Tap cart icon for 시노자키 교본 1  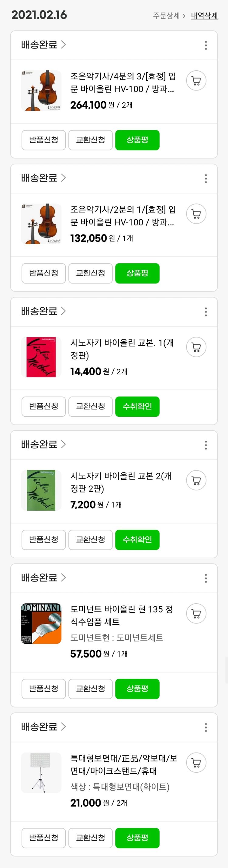196,347
